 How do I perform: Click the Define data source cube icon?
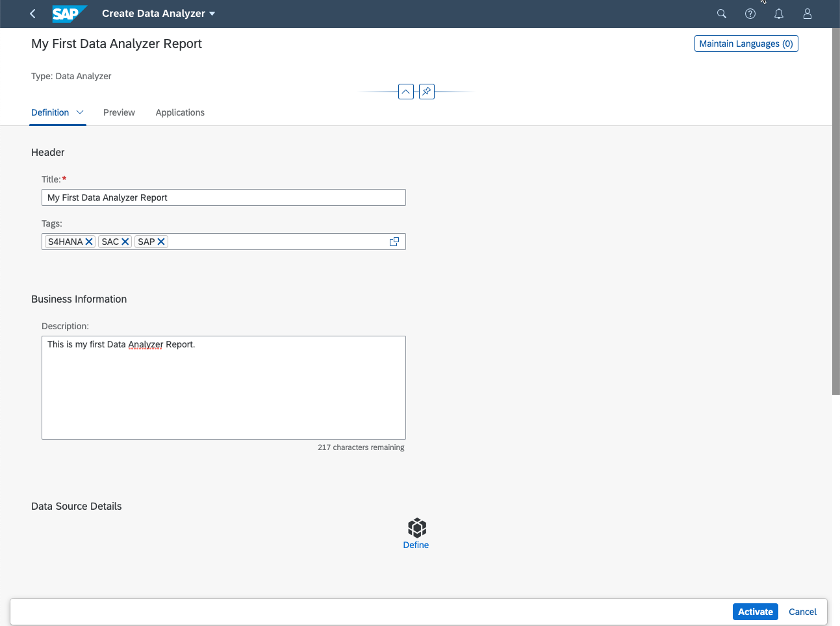click(416, 527)
